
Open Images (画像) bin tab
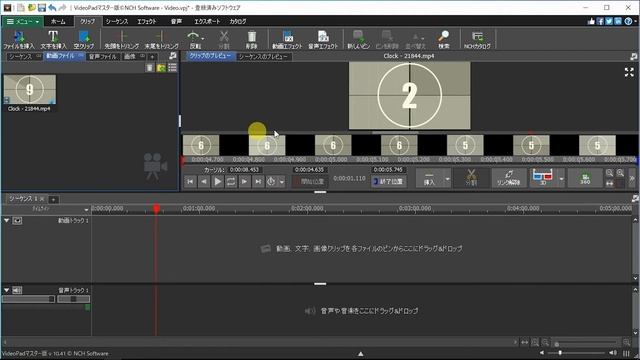(x=130, y=56)
